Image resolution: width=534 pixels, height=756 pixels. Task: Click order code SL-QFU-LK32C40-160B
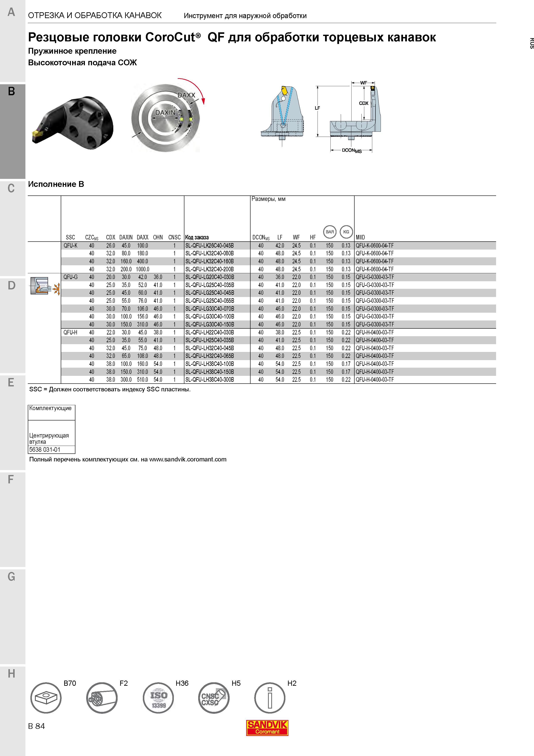210,261
